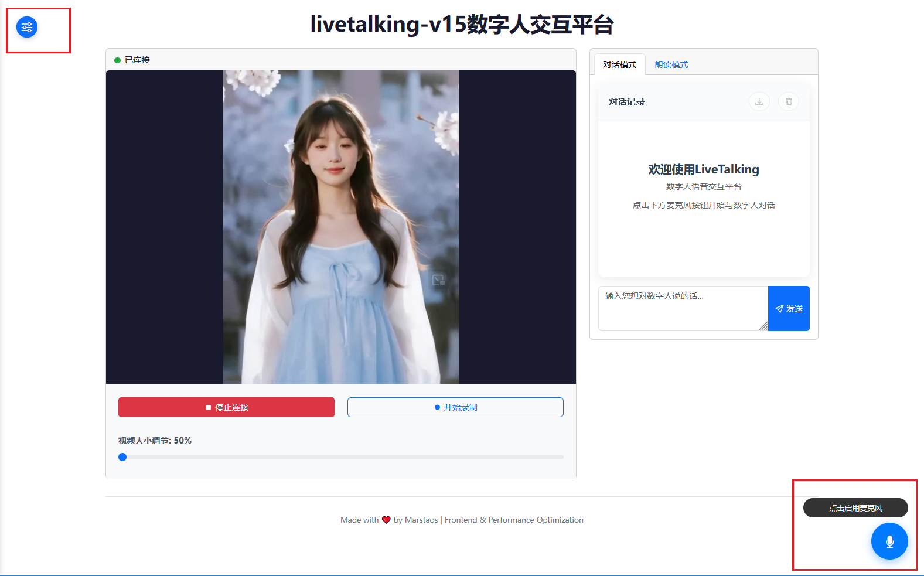924x576 pixels.
Task: Click the blue microphone button
Action: pos(889,541)
